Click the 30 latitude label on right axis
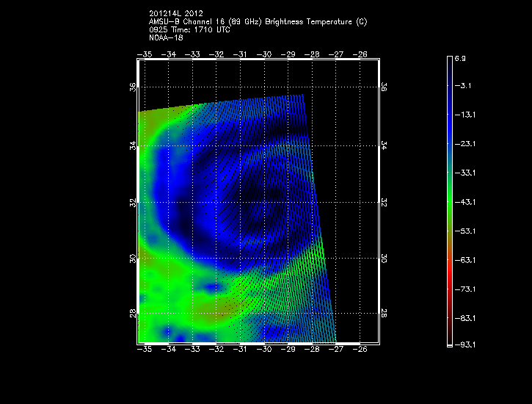Screen dimensions: 532x404 (x=385, y=259)
